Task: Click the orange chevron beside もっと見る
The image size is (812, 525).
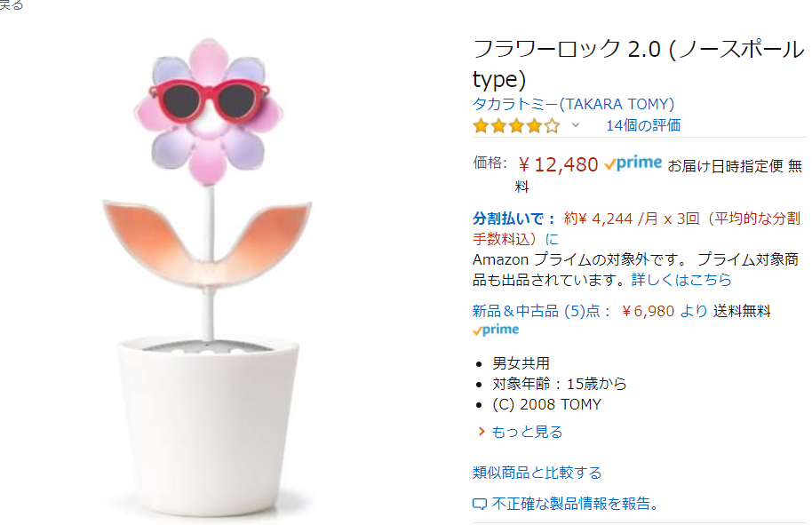Action: [x=481, y=432]
